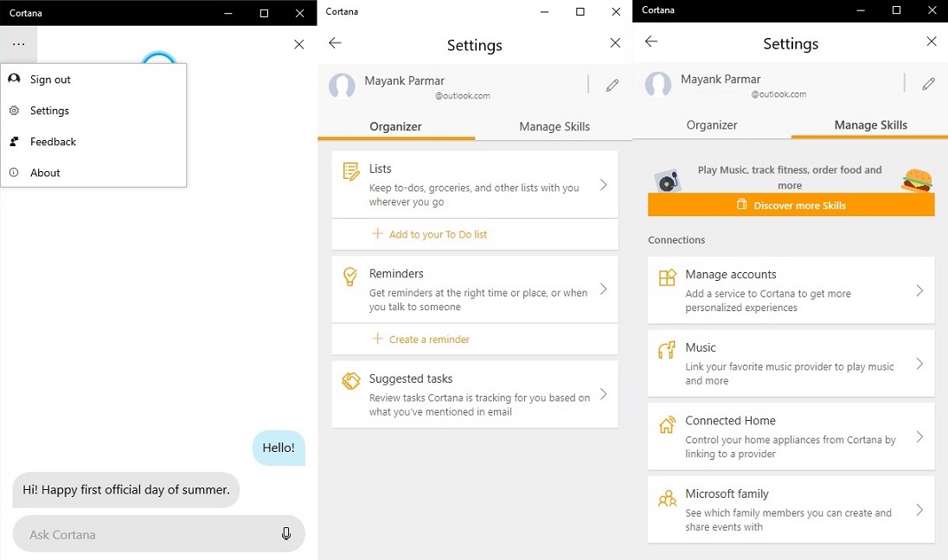This screenshot has height=560, width=948.
Task: Click Mayank Parmar name in middle window
Action: 405,81
